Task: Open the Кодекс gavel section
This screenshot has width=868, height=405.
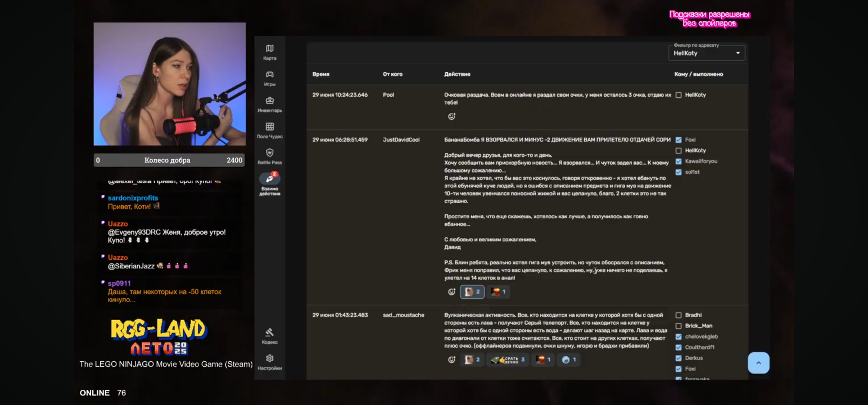Action: coord(270,336)
